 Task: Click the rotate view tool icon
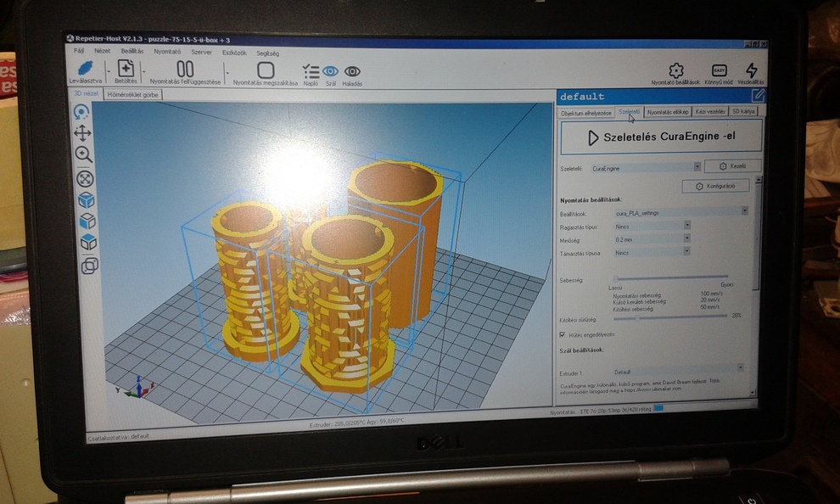(x=82, y=111)
